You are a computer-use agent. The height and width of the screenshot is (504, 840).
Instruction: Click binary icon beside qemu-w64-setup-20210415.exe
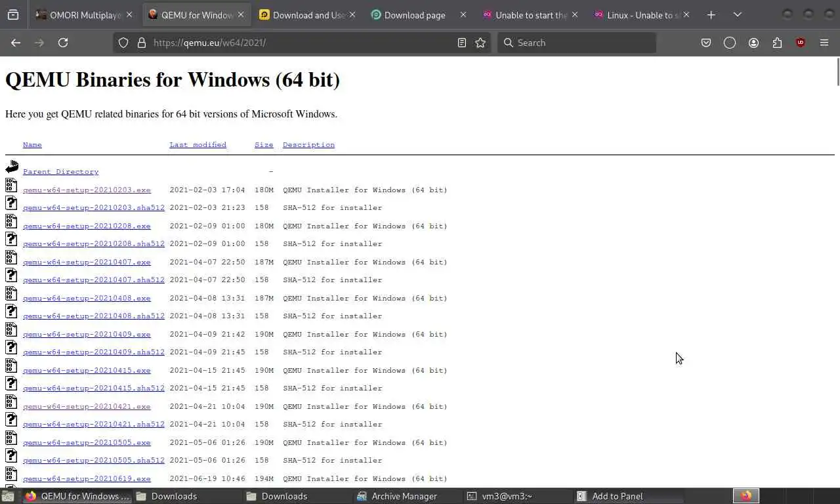point(11,366)
